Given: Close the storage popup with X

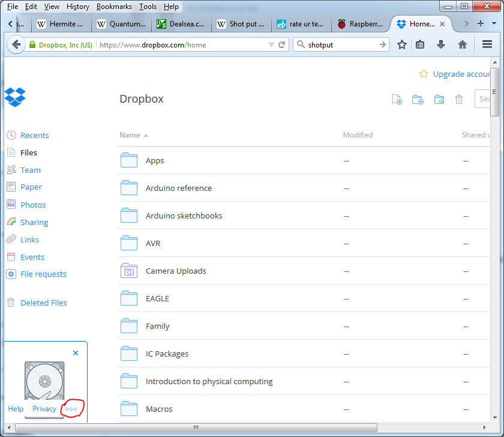Looking at the screenshot, I should pos(76,353).
